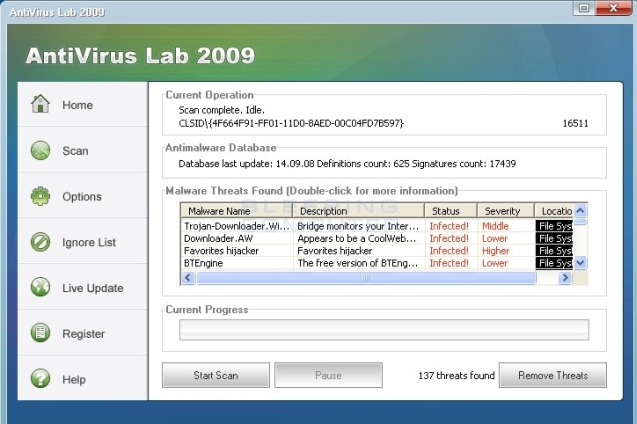
Task: Click the Live Update globe icon
Action: tap(41, 287)
